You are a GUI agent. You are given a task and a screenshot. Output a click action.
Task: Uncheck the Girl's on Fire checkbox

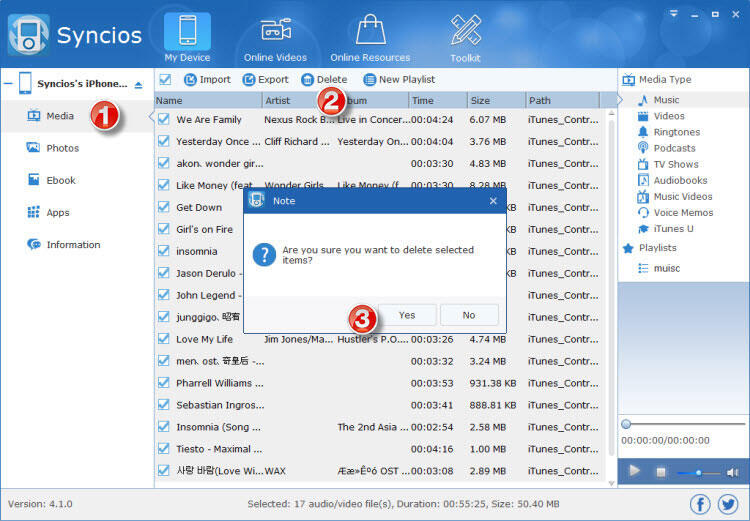click(x=164, y=229)
